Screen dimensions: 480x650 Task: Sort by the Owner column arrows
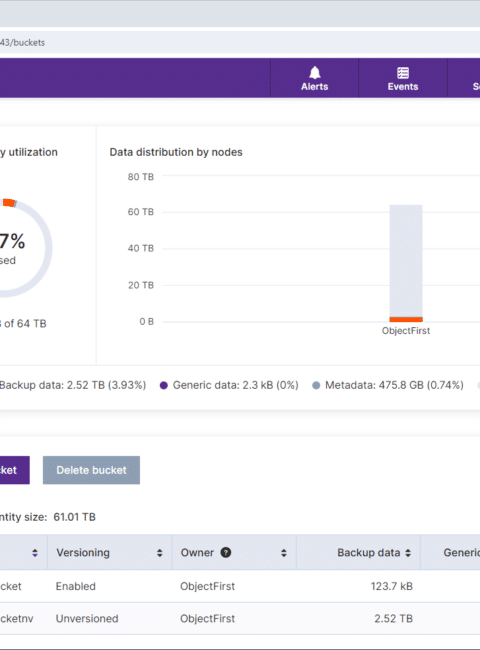coord(284,553)
